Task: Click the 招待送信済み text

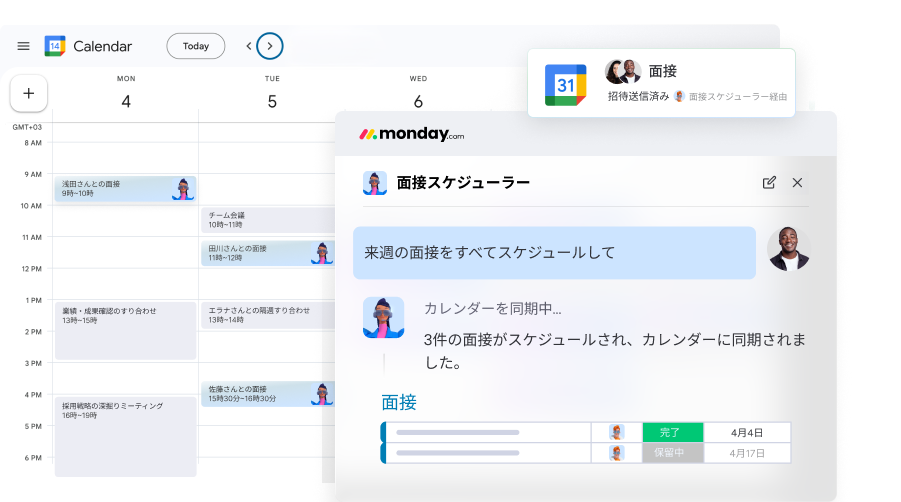Action: click(x=638, y=96)
